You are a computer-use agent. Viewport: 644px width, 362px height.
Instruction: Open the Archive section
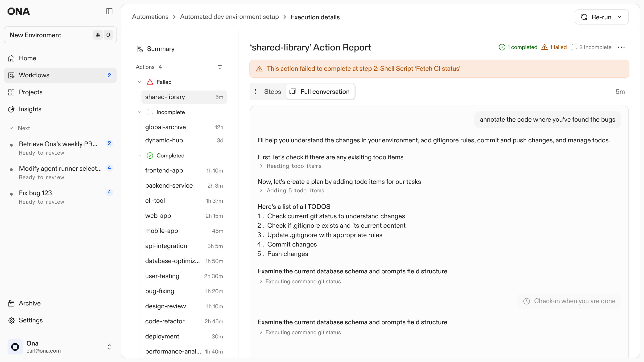pos(29,303)
